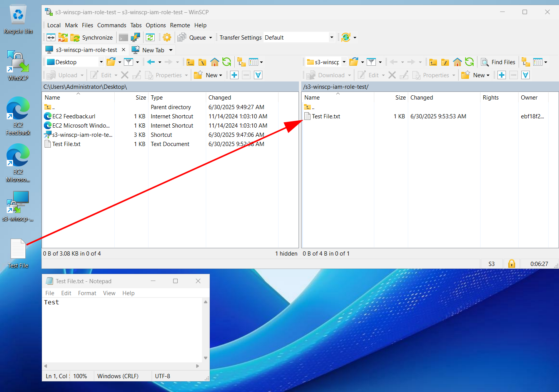Open the New Tab tab
This screenshot has width=559, height=392.
pos(149,50)
